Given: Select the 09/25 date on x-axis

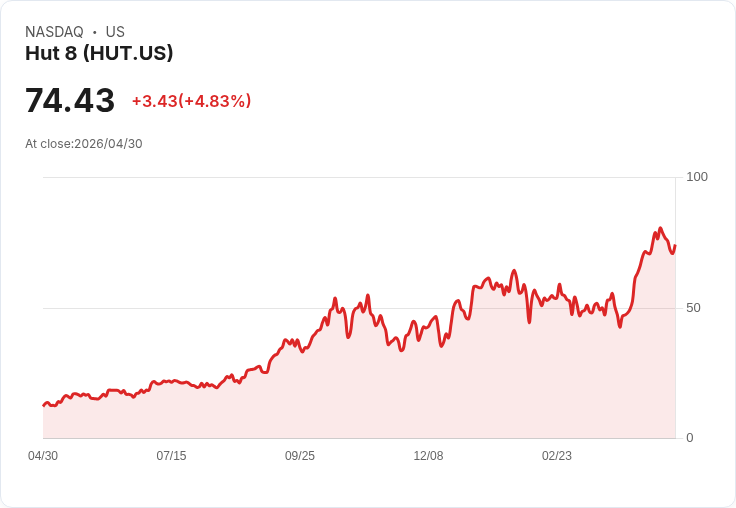Looking at the screenshot, I should pos(300,456).
